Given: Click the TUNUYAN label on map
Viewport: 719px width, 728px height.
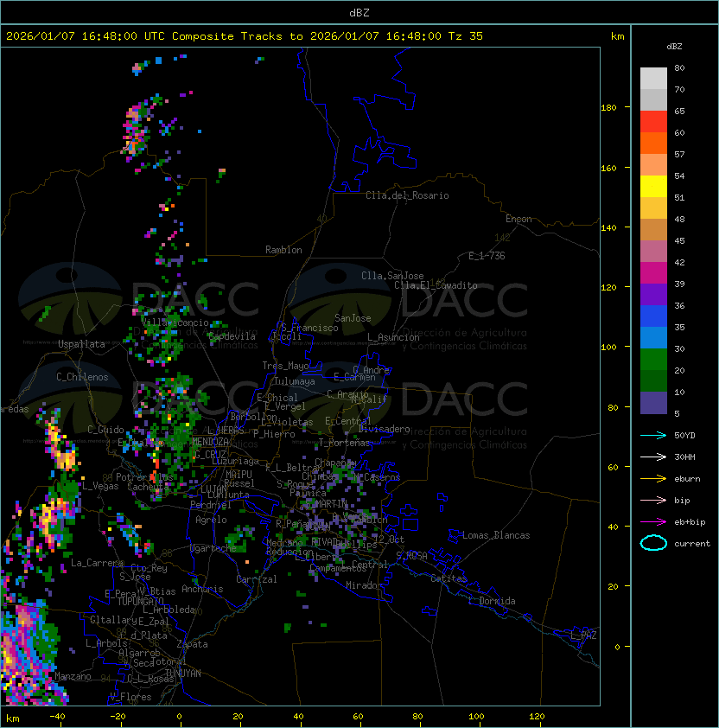Looking at the screenshot, I should pos(182,673).
